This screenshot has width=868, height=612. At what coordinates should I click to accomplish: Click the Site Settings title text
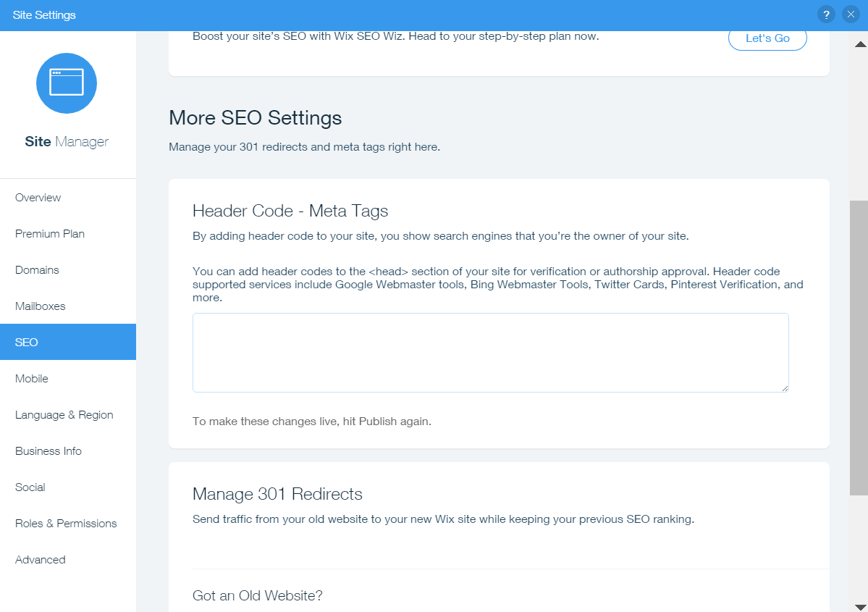[x=44, y=15]
